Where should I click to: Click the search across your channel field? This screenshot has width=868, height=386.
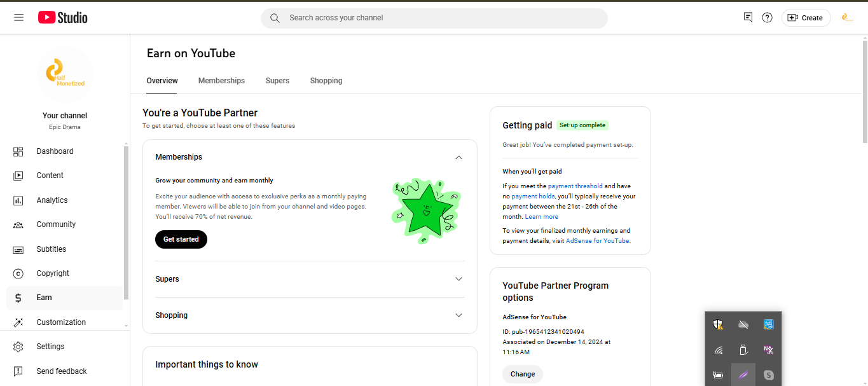(434, 18)
